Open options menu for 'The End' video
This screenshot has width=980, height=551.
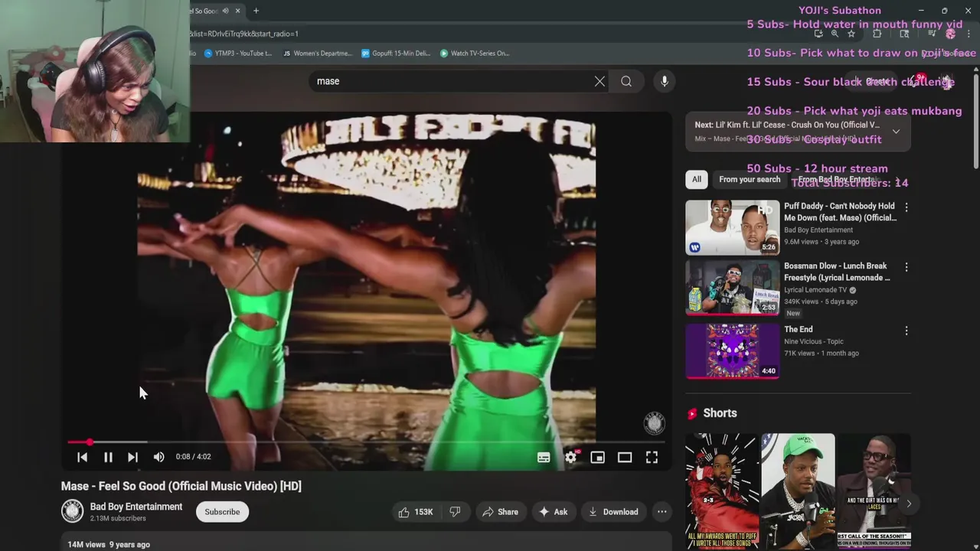[906, 331]
